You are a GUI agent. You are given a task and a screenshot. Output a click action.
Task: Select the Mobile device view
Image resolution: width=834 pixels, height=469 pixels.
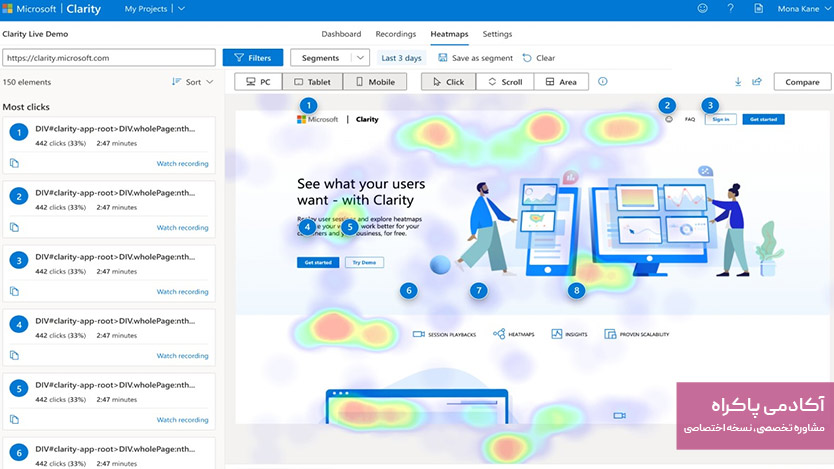click(x=376, y=82)
